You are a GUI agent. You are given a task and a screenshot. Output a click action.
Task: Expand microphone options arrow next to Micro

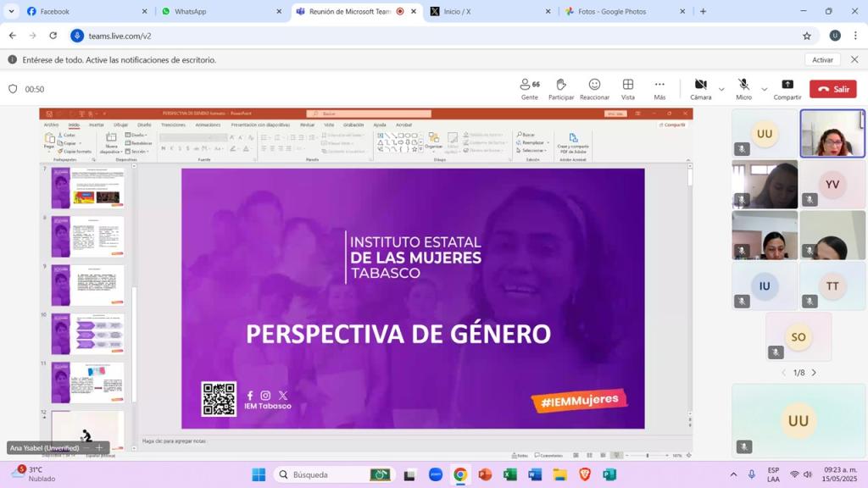click(764, 89)
